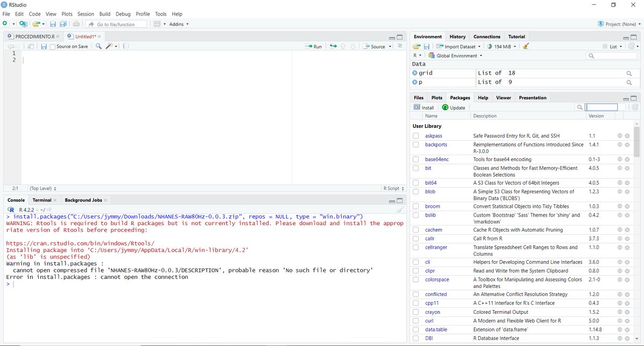Check the curl package box
Image resolution: width=644 pixels, height=346 pixels.
(x=416, y=321)
